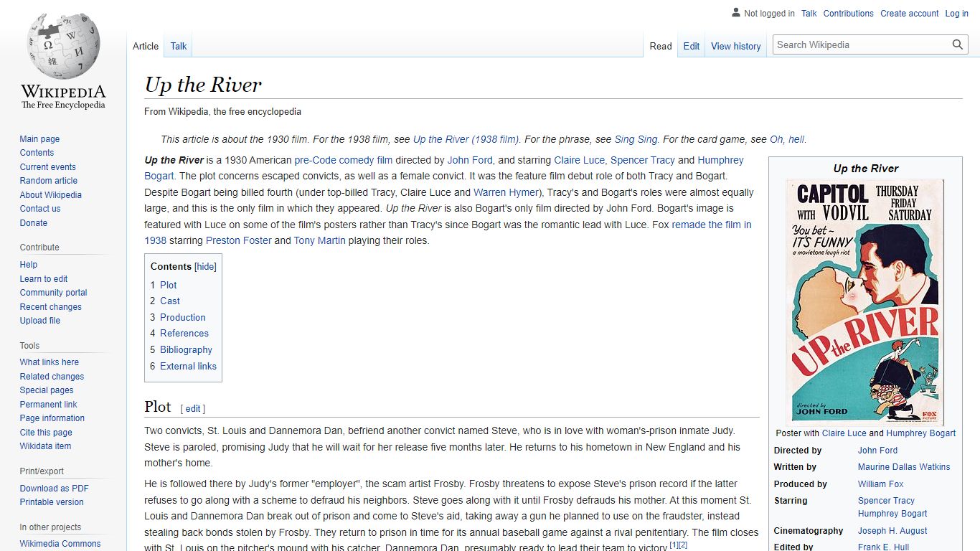
Task: Open Preston Foster link
Action: point(238,241)
